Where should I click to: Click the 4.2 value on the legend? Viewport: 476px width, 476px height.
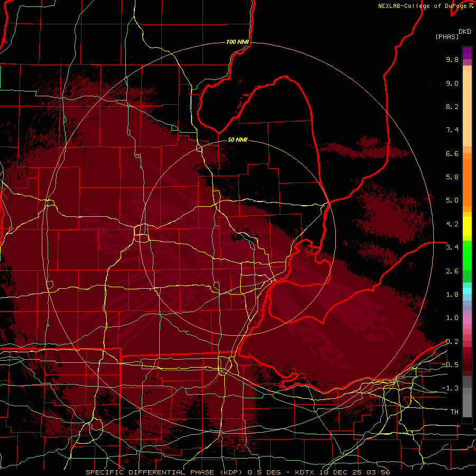[452, 224]
